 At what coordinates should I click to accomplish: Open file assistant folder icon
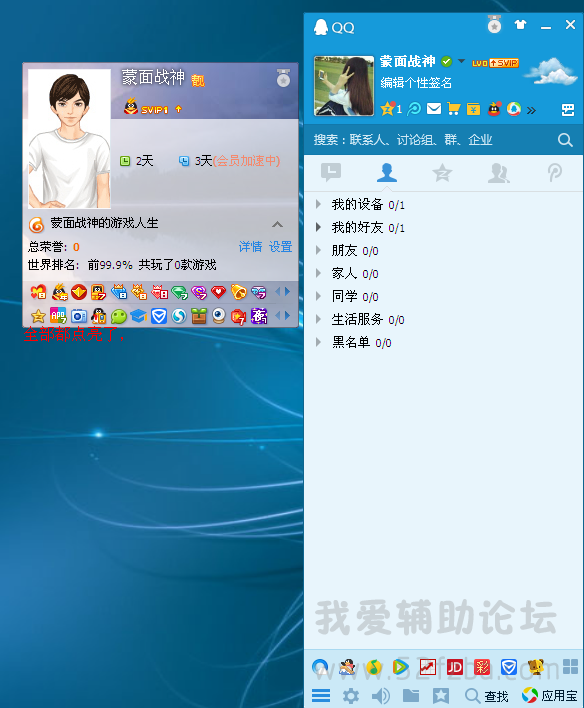pos(411,696)
